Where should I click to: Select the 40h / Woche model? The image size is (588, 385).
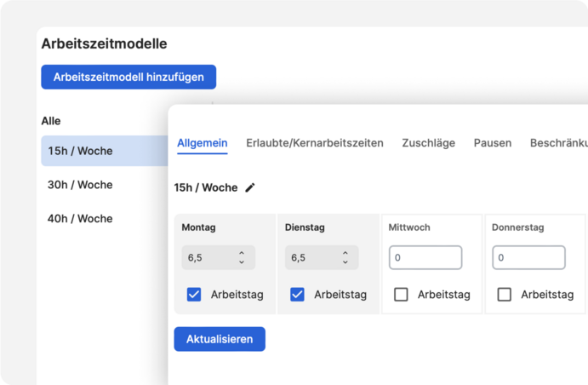81,219
